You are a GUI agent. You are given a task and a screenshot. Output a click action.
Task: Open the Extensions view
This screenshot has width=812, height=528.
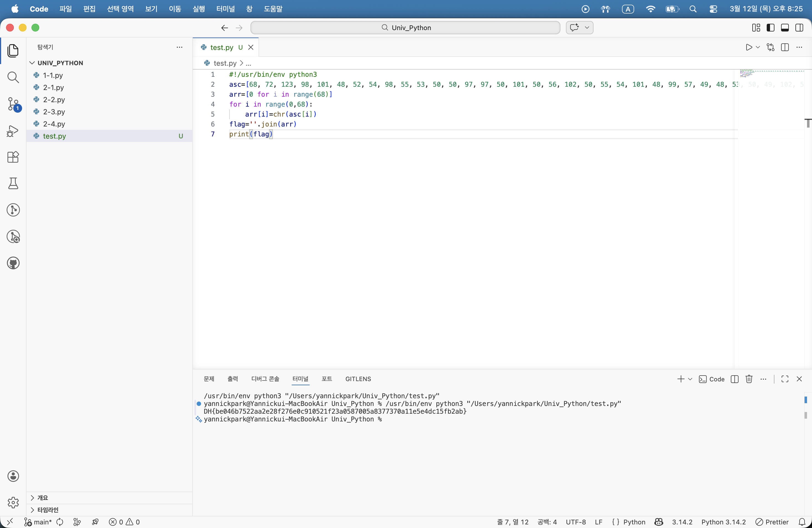13,157
